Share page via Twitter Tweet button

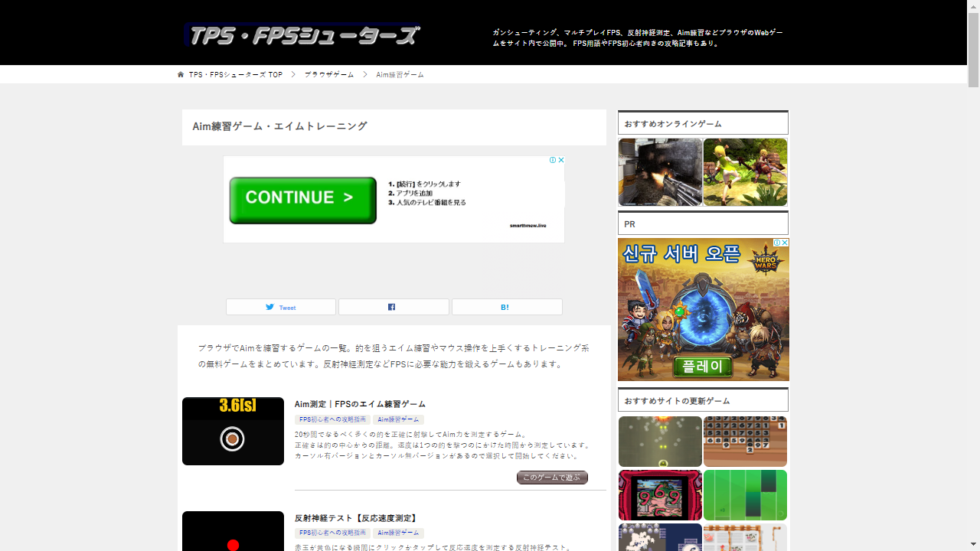(280, 307)
